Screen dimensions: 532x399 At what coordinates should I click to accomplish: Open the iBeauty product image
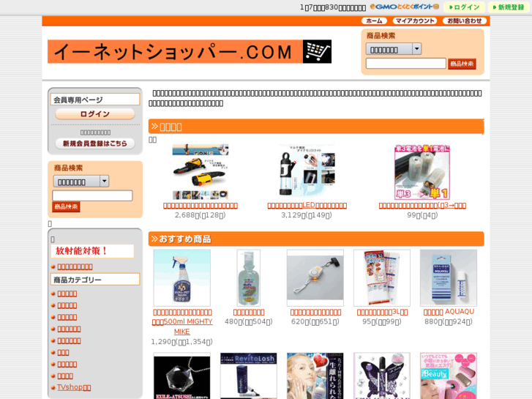pyautogui.click(x=449, y=376)
